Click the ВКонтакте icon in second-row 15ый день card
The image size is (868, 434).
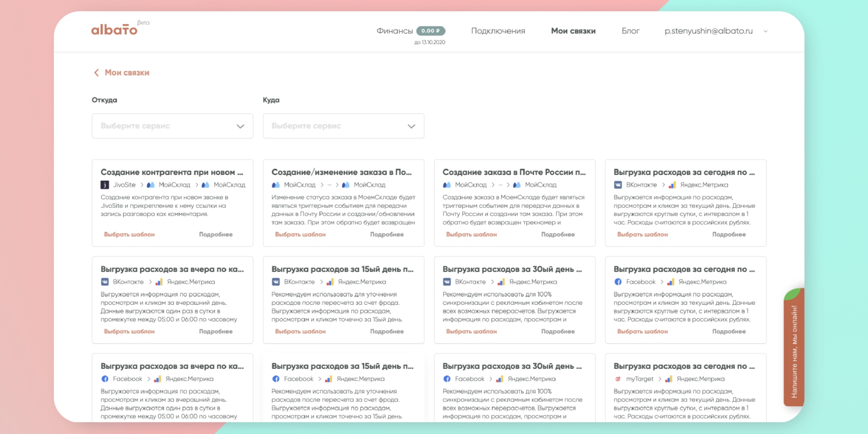coord(276,282)
